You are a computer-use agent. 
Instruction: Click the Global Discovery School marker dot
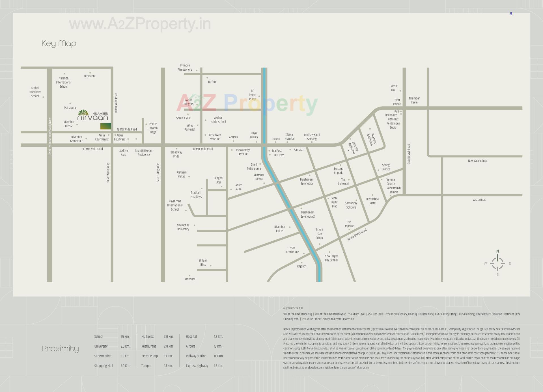[43, 97]
